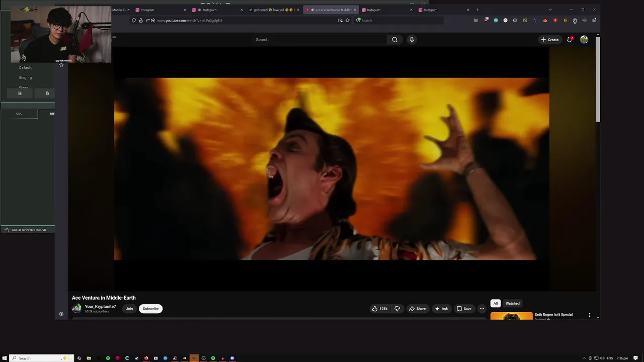Click the padlock site security icon
The width and height of the screenshot is (644, 362).
pyautogui.click(x=141, y=21)
